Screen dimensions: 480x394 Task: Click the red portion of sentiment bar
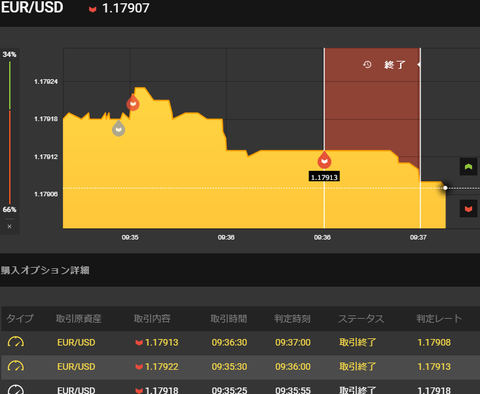tap(10, 157)
